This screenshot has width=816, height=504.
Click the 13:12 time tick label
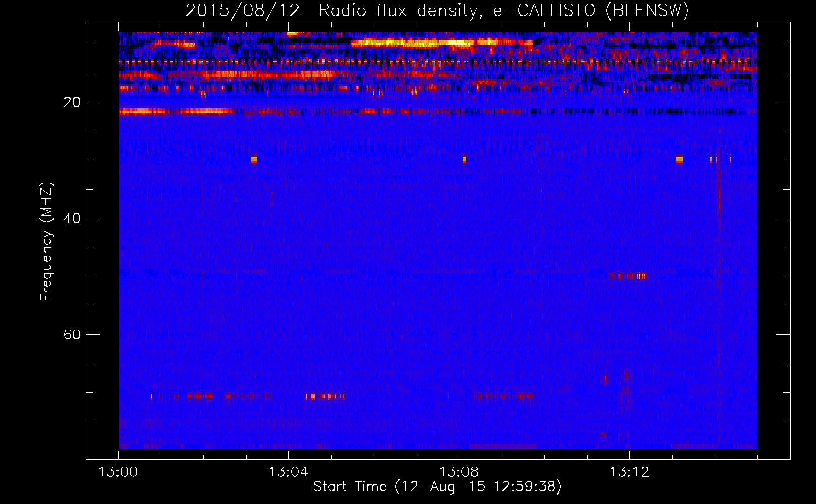(x=629, y=472)
